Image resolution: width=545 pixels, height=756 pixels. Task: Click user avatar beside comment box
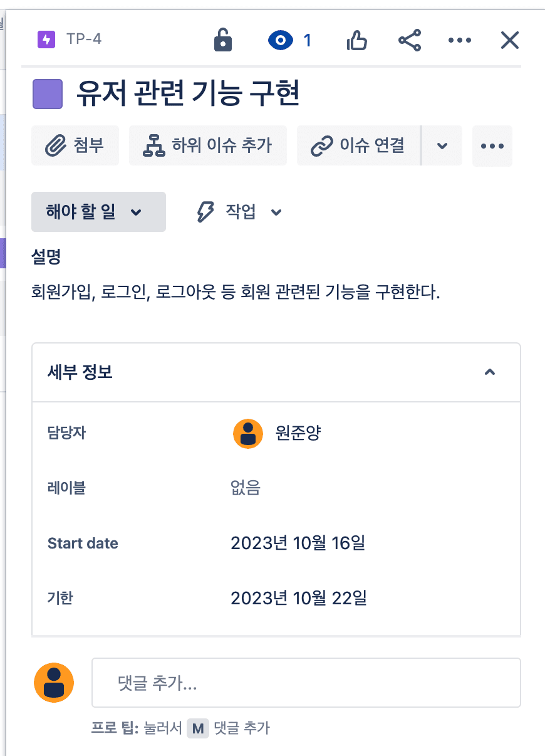54,683
